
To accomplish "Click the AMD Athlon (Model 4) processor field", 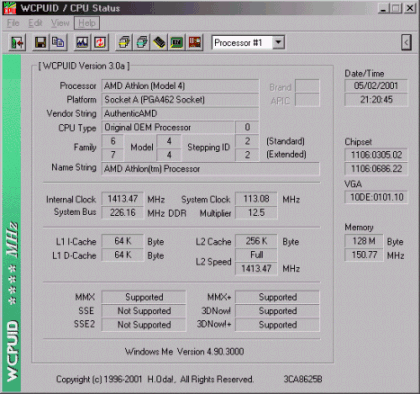I will tap(180, 86).
